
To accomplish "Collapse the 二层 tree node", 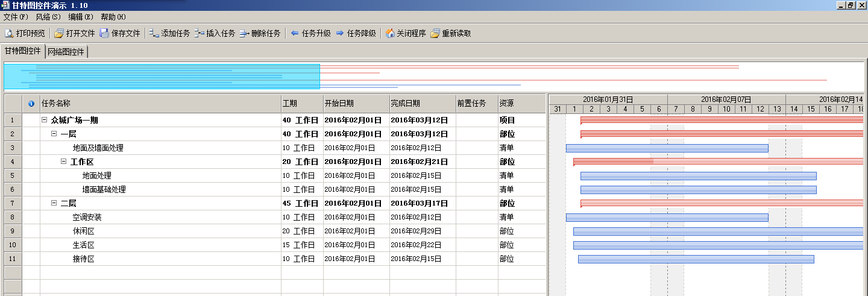I will (x=54, y=203).
